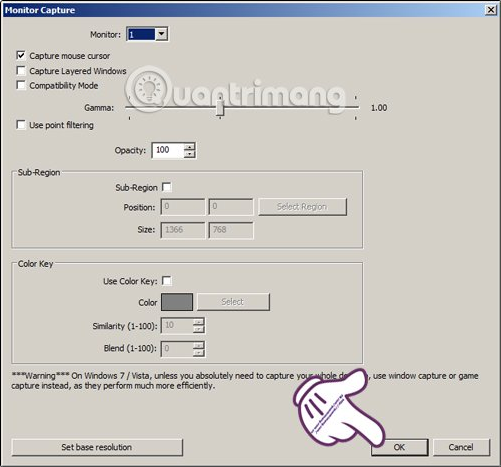
Task: Decrease Blend using its down arrow
Action: pos(198,353)
